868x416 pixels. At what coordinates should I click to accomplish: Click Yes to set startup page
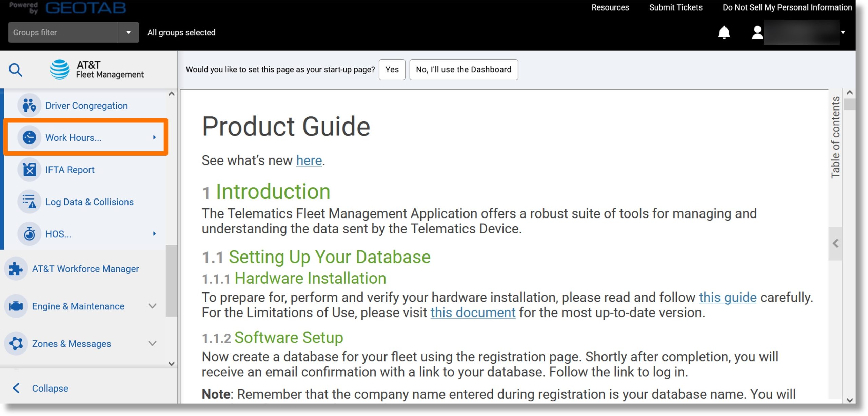(393, 69)
